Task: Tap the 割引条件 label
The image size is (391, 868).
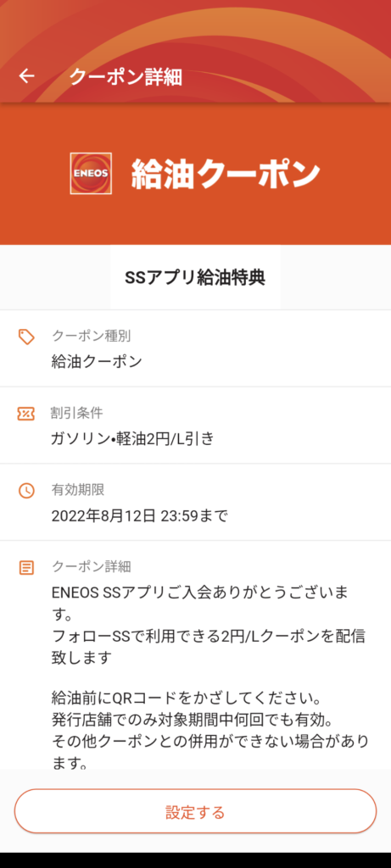Action: pos(77,413)
